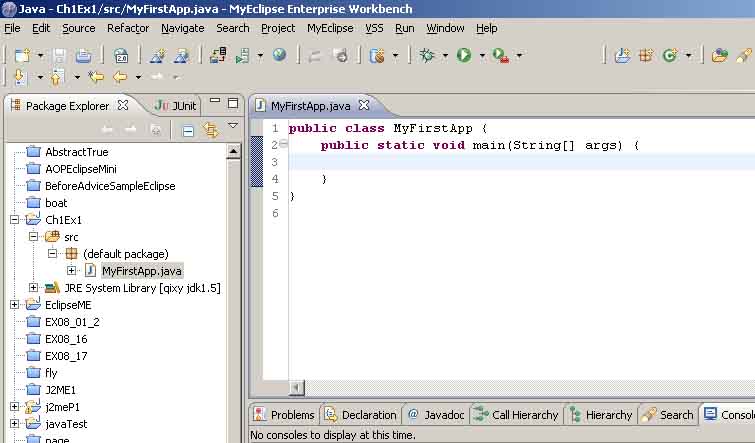Collapse the Ch1Ex1 project node
The image size is (755, 443).
pyautogui.click(x=14, y=220)
